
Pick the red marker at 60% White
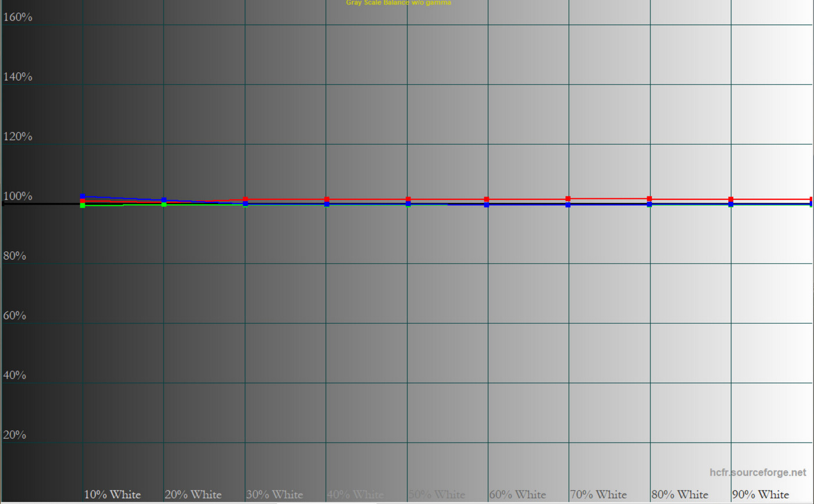pyautogui.click(x=487, y=199)
